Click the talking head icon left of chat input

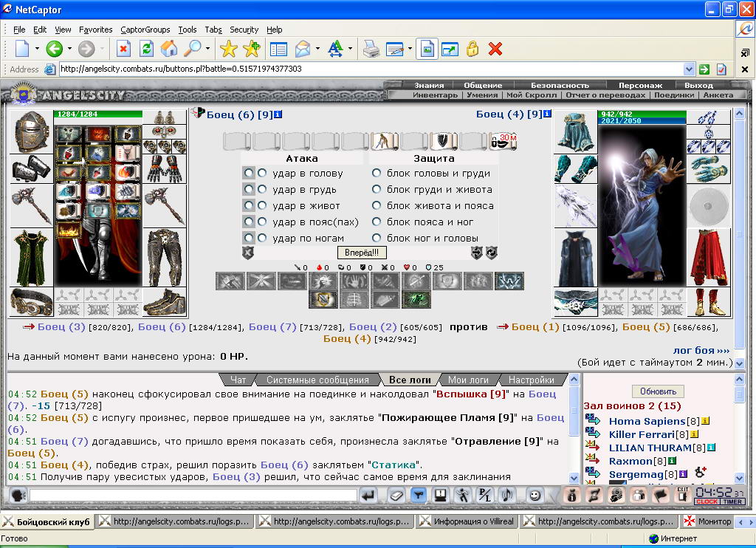tap(18, 496)
